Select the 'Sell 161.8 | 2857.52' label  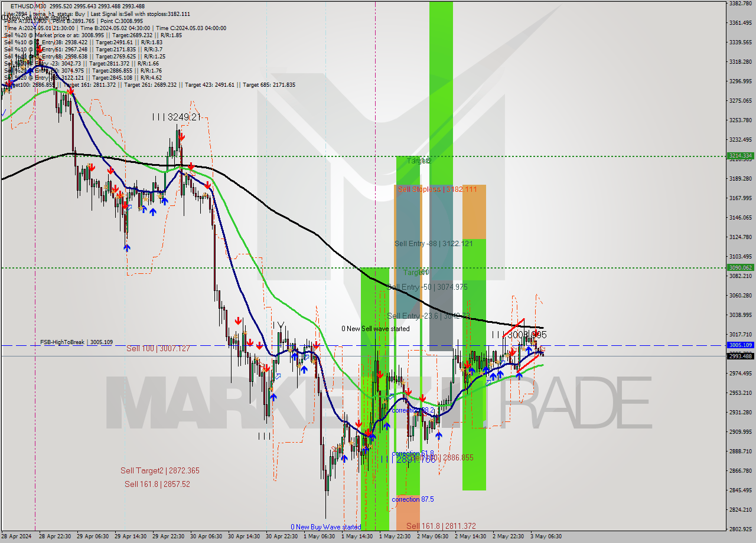[157, 484]
